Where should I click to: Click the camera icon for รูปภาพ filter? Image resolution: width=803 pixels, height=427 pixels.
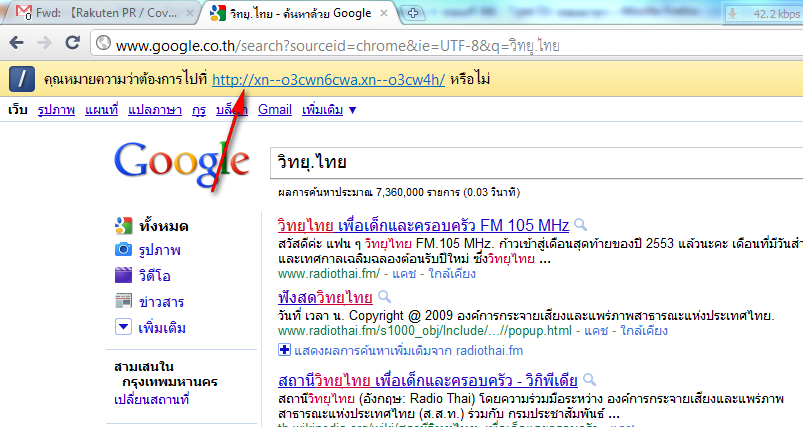click(x=123, y=250)
